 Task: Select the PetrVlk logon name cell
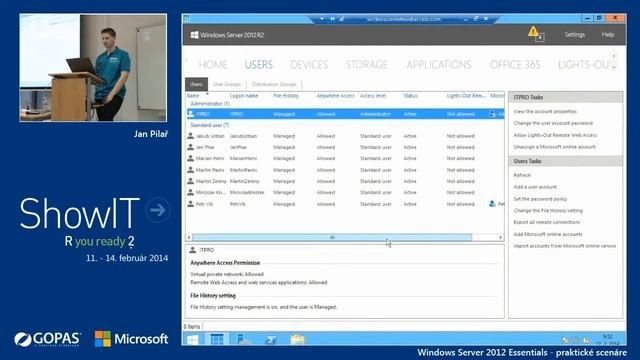click(x=238, y=204)
